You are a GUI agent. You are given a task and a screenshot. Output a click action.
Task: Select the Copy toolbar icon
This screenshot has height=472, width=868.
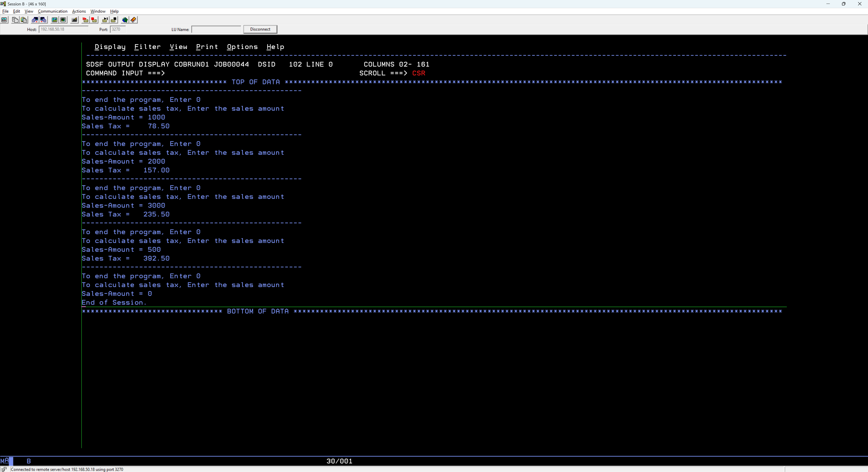point(15,20)
